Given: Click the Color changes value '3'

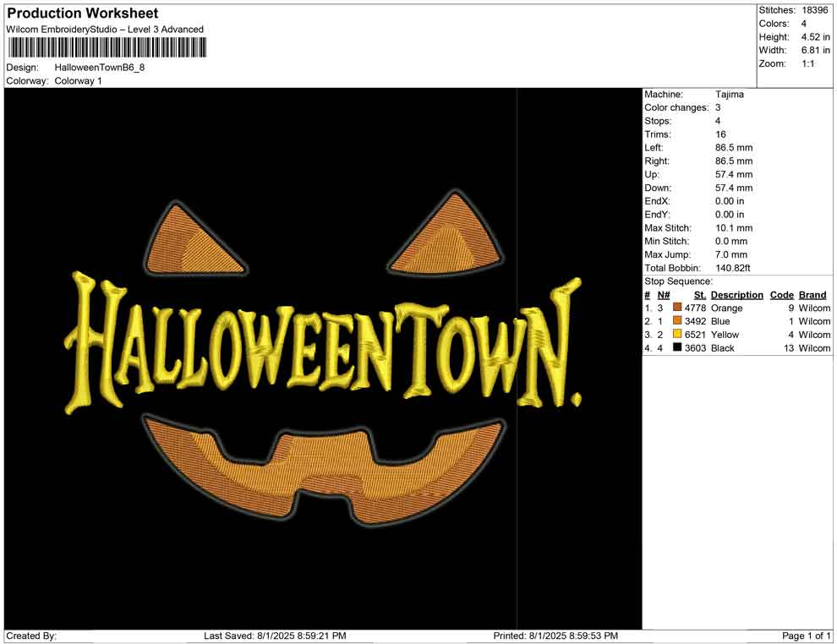Looking at the screenshot, I should pyautogui.click(x=718, y=107).
